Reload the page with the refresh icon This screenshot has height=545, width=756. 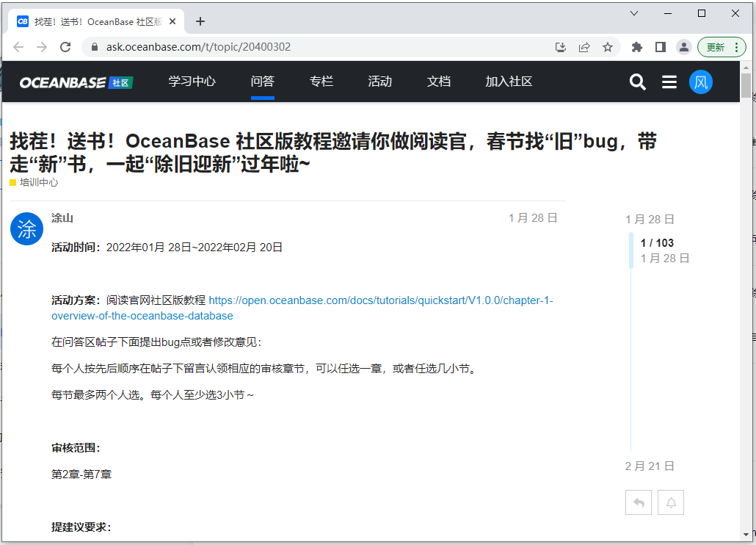click(65, 47)
